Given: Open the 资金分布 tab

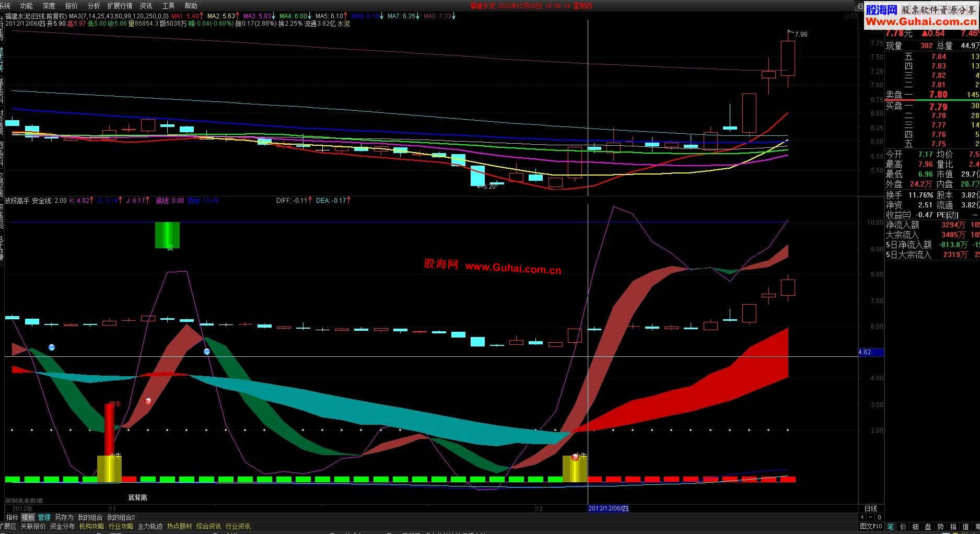Looking at the screenshot, I should 62,526.
